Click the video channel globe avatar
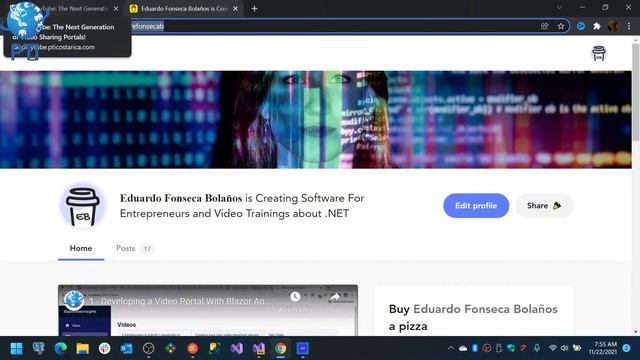 (74, 300)
